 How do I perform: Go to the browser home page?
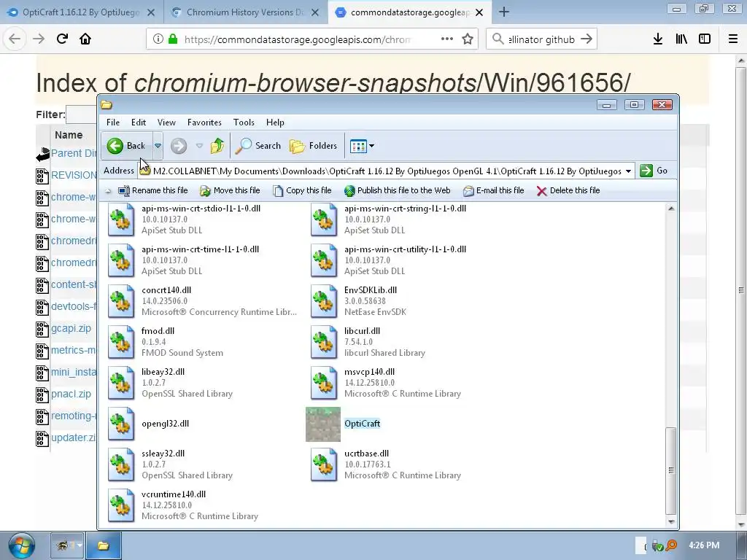(85, 39)
